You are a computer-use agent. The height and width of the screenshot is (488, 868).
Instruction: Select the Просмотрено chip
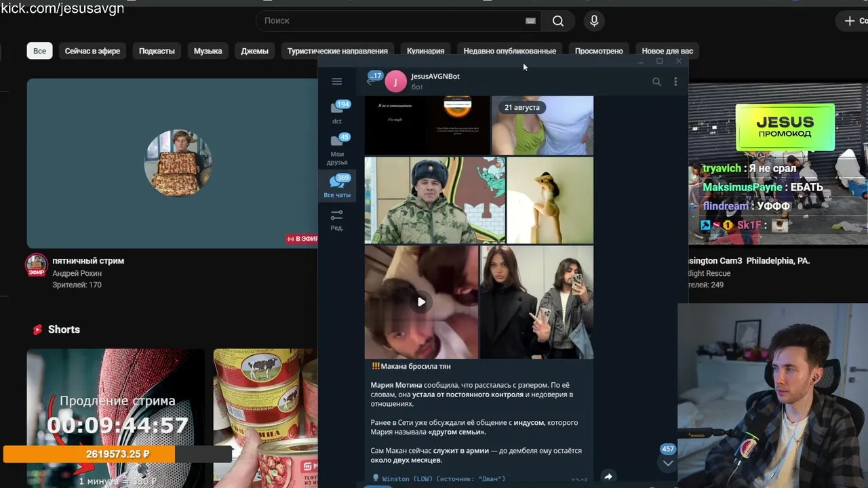599,51
